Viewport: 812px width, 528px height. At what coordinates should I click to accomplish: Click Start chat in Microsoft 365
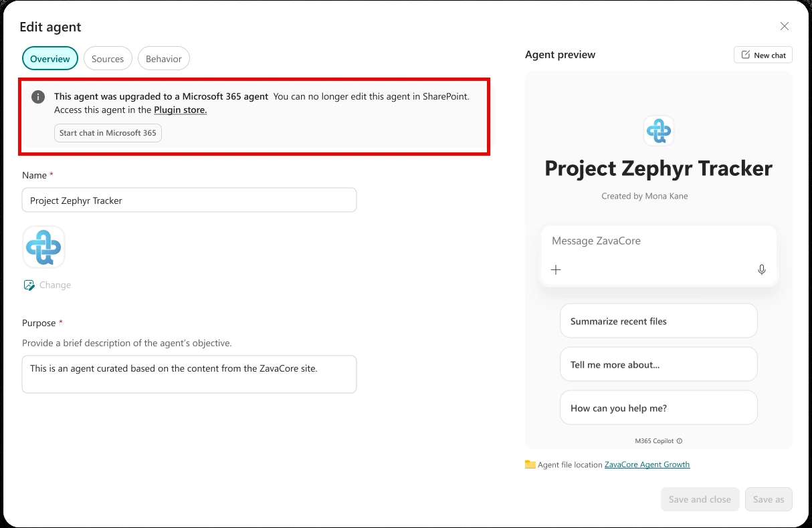click(x=108, y=133)
